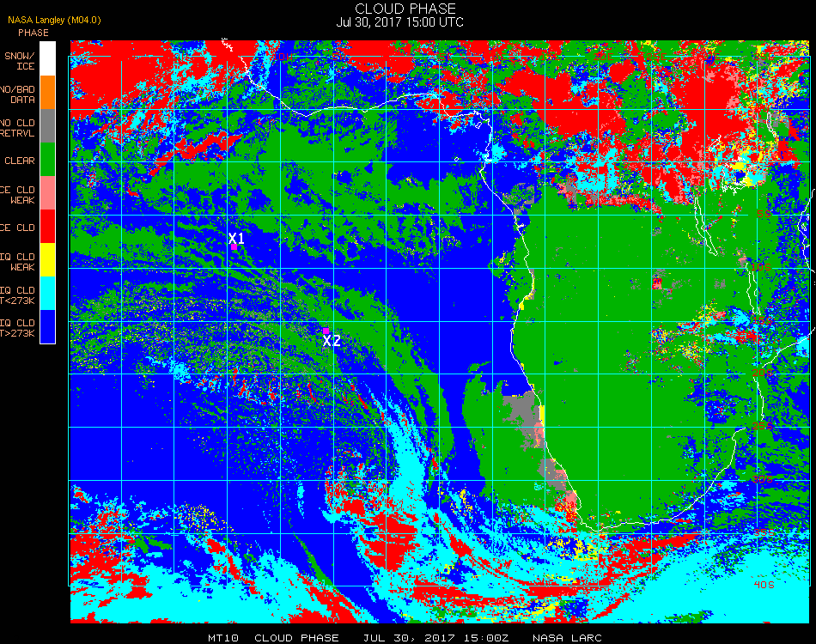Click 'MT10' in the bottom caption
The image size is (816, 644).
pos(223,638)
